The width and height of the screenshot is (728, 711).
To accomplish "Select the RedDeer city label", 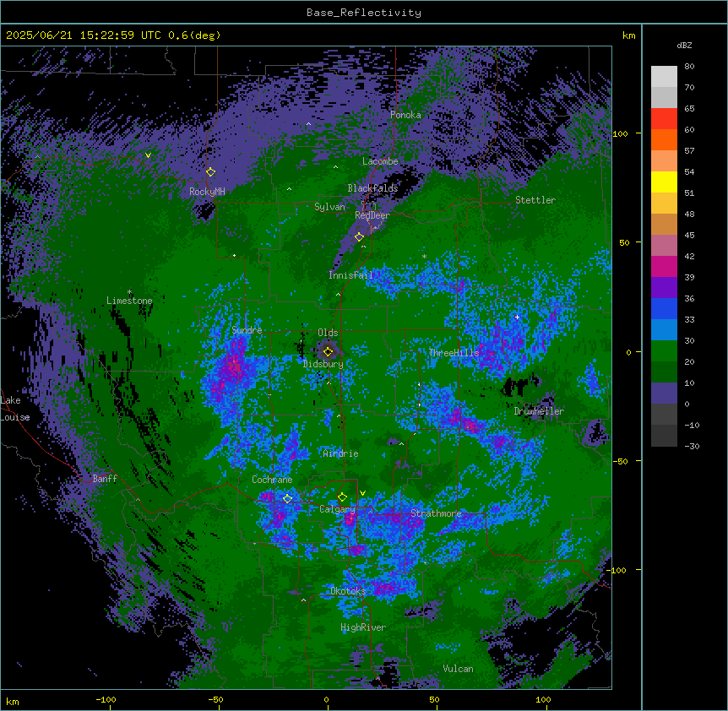I will click(x=372, y=215).
